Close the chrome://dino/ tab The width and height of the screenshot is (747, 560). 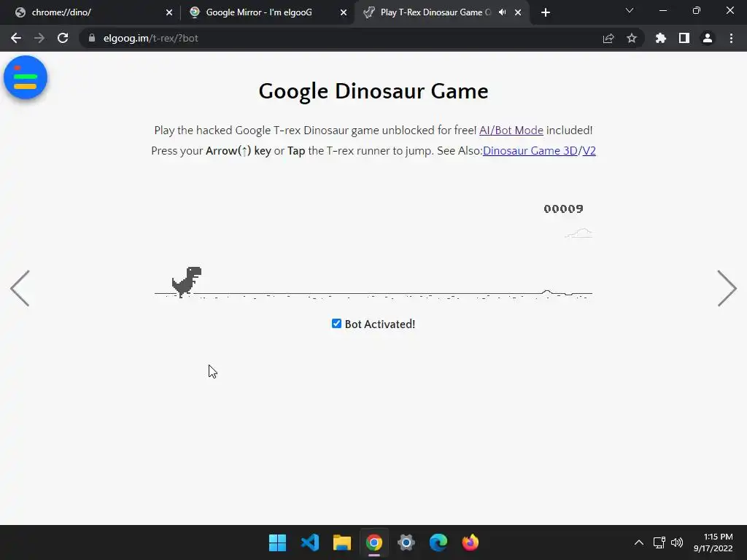pyautogui.click(x=169, y=12)
